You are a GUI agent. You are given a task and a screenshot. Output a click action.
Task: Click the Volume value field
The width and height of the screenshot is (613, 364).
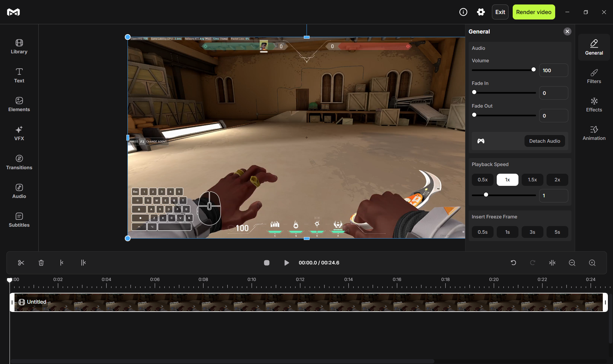click(554, 70)
